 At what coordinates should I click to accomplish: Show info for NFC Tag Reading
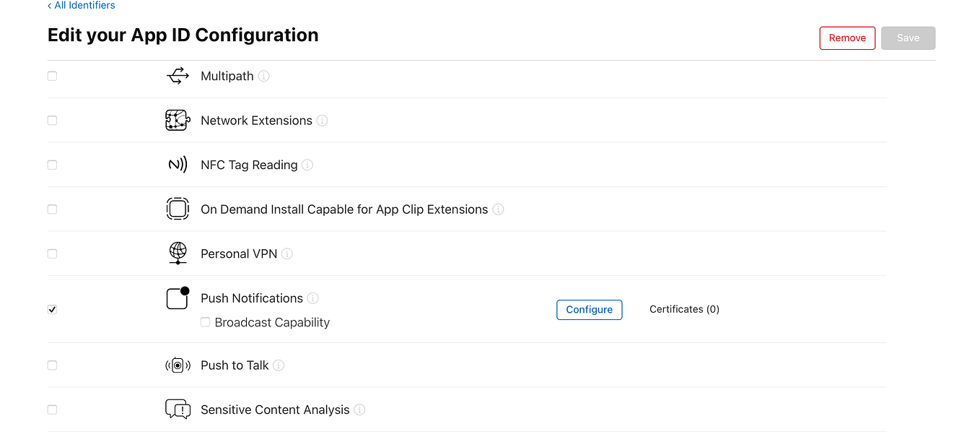307,165
